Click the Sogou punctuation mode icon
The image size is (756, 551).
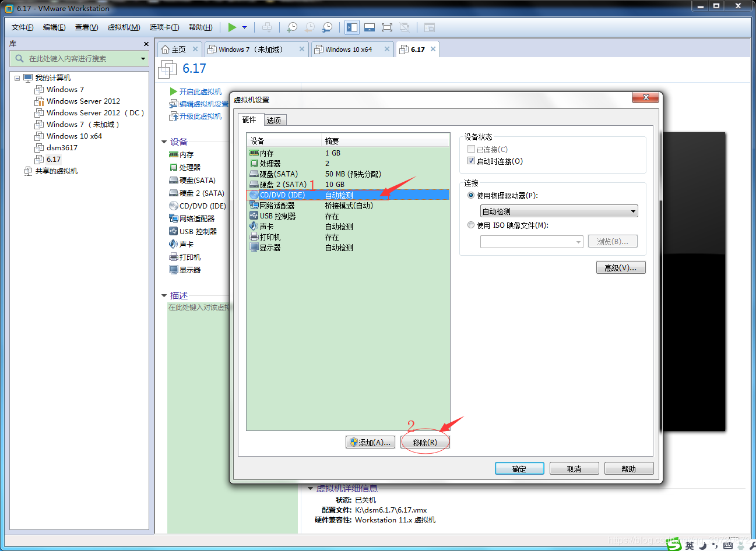(x=715, y=546)
